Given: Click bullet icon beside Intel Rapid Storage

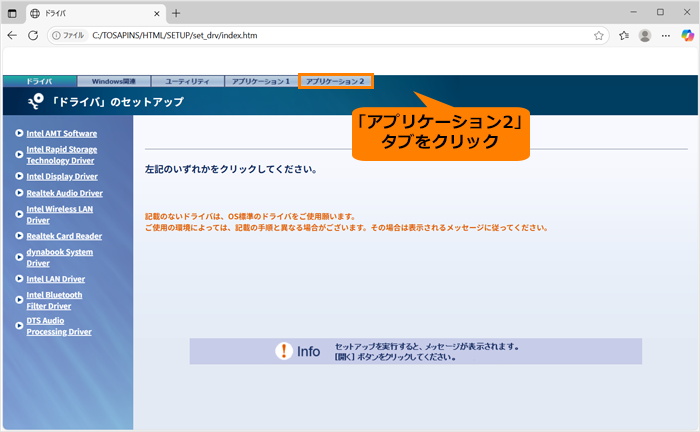Looking at the screenshot, I should pyautogui.click(x=19, y=154).
